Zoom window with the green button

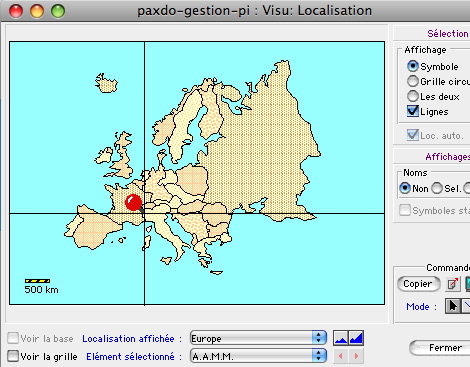tap(58, 11)
